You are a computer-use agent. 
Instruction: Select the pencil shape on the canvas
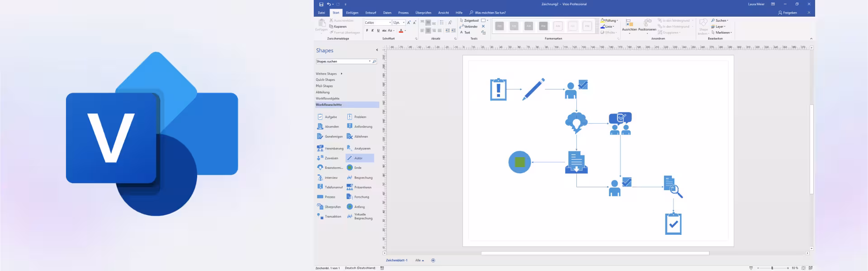[x=533, y=89]
